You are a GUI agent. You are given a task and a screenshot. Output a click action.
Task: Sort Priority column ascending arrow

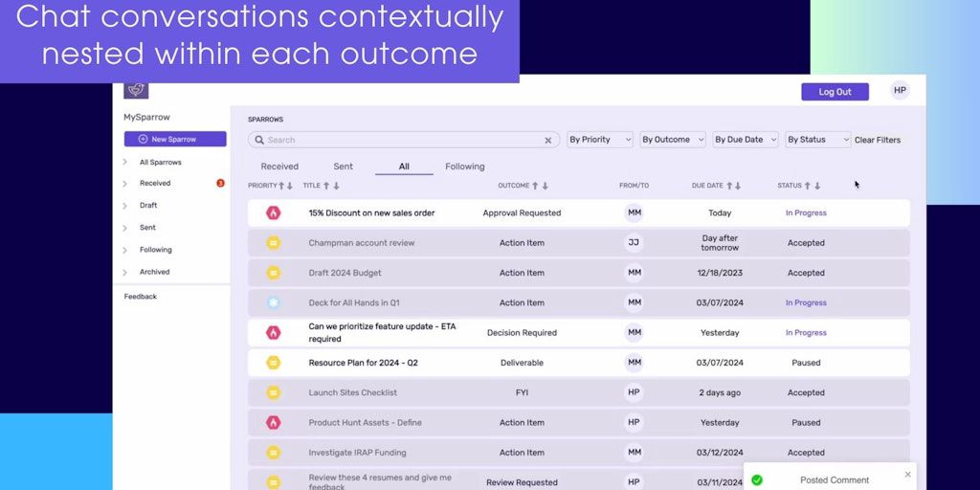point(281,186)
